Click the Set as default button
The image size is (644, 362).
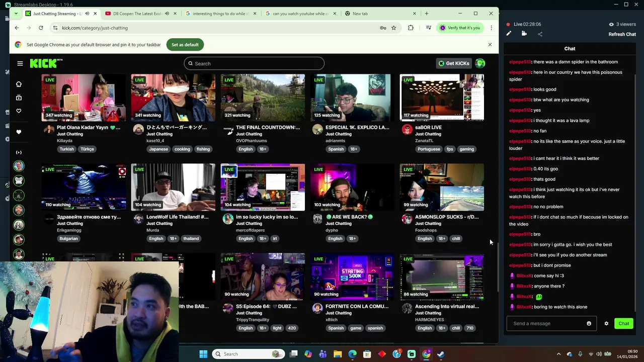[x=185, y=45]
